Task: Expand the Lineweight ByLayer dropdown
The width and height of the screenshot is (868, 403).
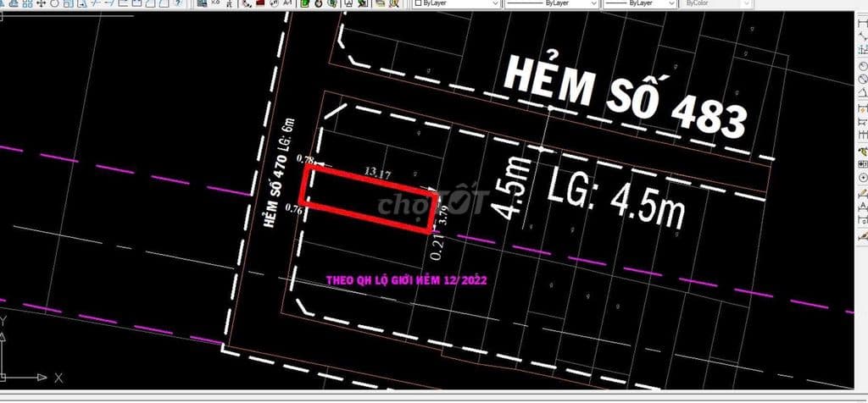Action: [639, 4]
